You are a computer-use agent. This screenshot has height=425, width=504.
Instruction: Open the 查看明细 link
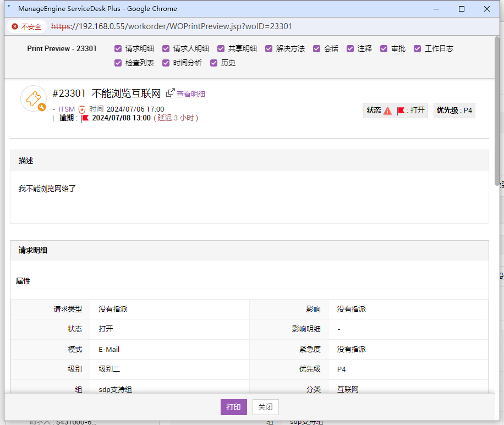coord(190,94)
